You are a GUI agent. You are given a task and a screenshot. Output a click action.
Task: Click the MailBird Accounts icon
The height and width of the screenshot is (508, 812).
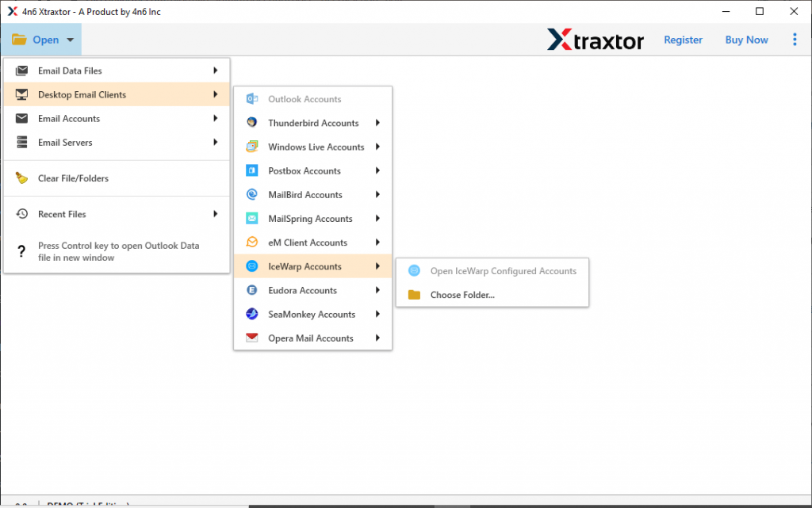point(254,194)
